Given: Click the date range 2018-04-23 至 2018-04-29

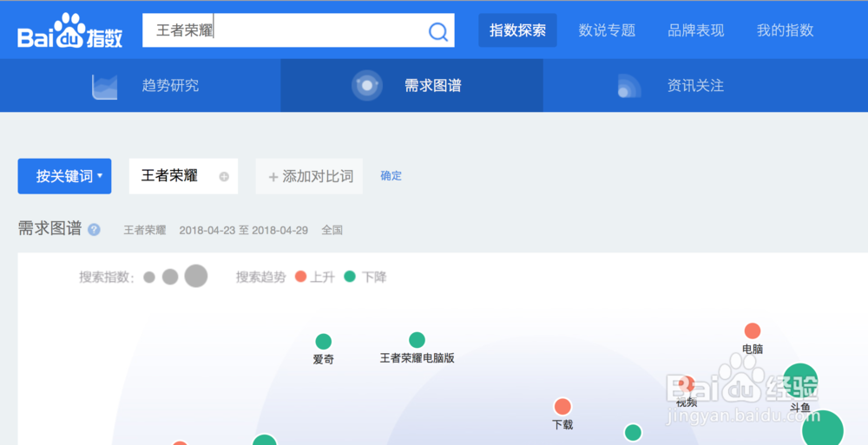Looking at the screenshot, I should 244,230.
